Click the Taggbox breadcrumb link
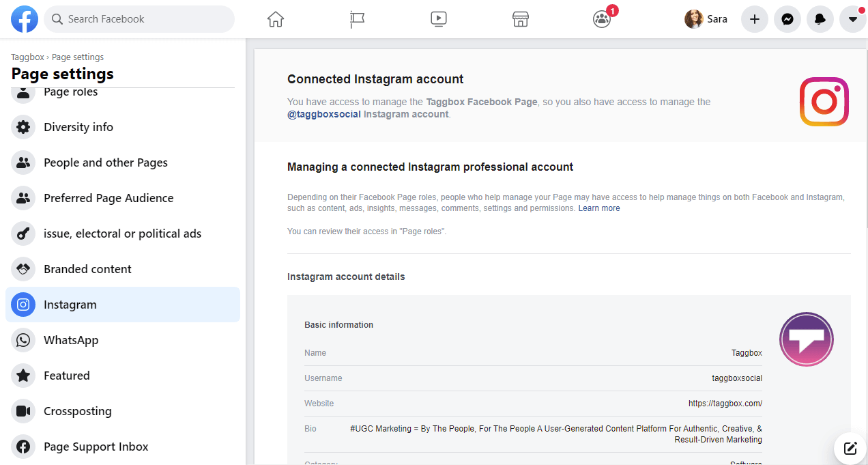The width and height of the screenshot is (868, 465). (27, 57)
